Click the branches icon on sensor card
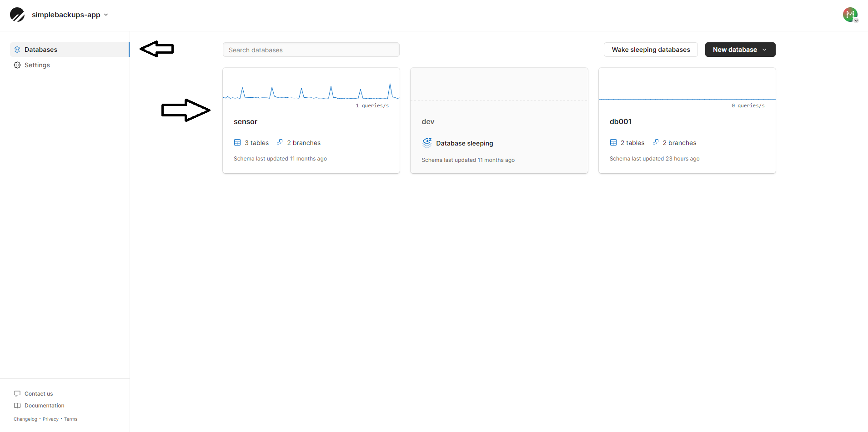Screen dimensions: 868x432 [x=280, y=142]
